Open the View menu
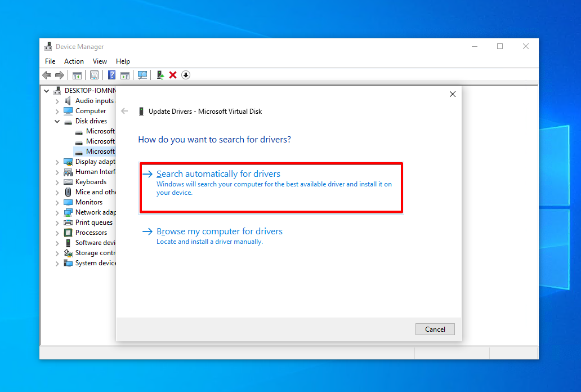 (100, 61)
